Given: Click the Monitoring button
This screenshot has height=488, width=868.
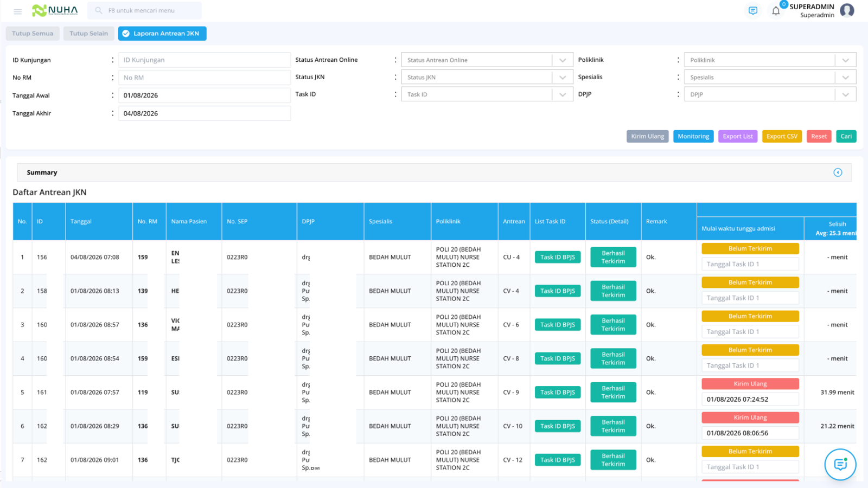Looking at the screenshot, I should (x=693, y=137).
